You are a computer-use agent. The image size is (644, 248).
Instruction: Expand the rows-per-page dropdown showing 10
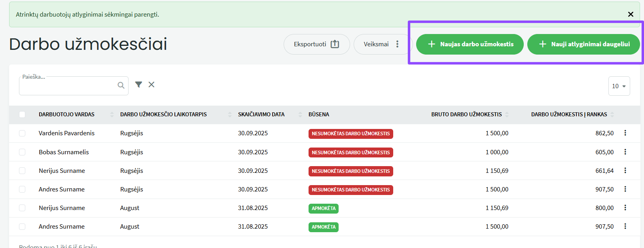coord(619,86)
